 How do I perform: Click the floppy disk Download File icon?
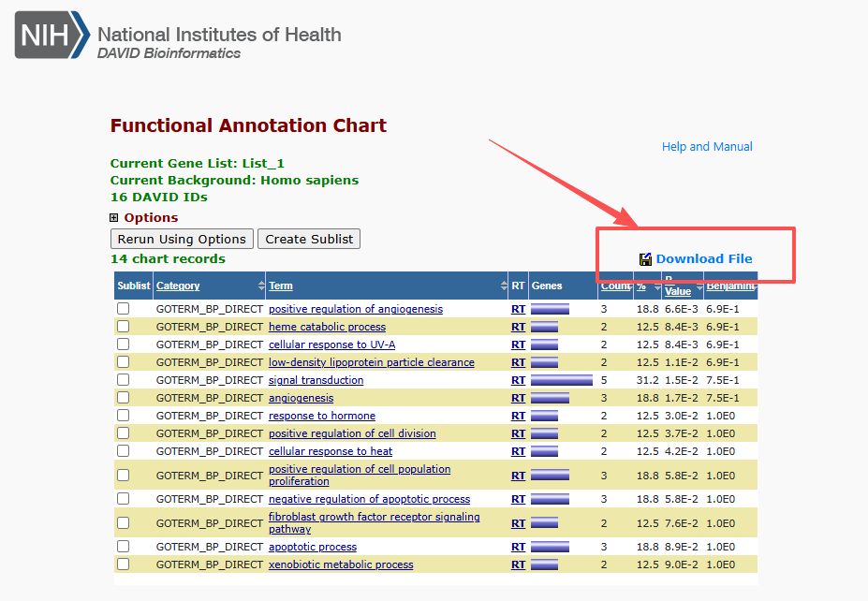[645, 259]
